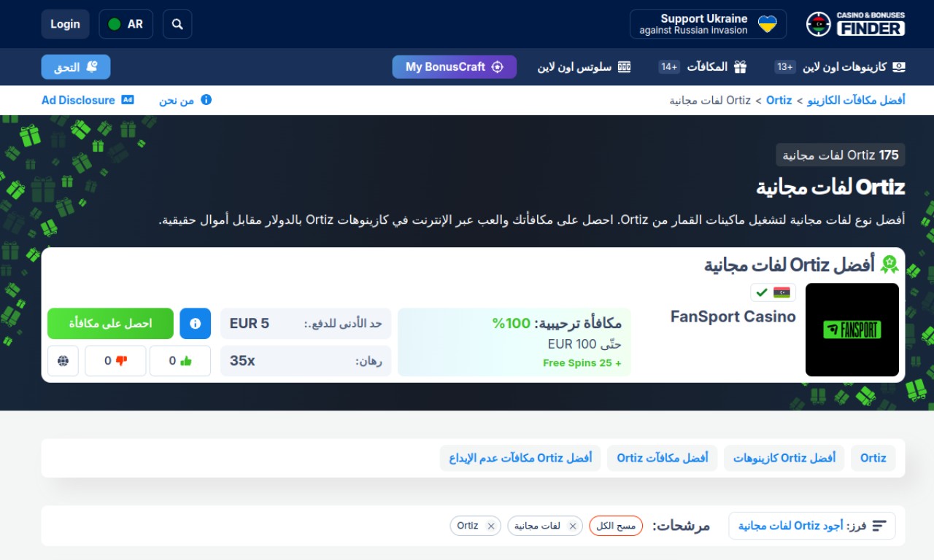Click the slot machine icon

pyautogui.click(x=625, y=67)
